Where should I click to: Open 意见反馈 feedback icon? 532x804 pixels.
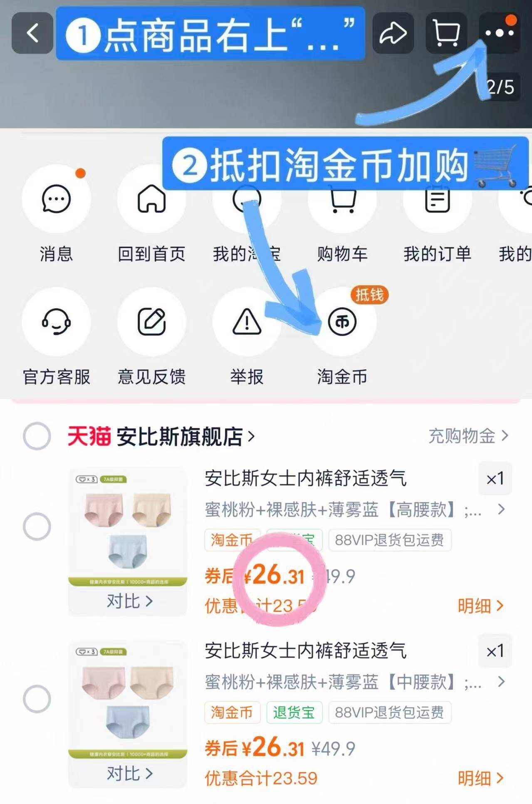click(151, 322)
